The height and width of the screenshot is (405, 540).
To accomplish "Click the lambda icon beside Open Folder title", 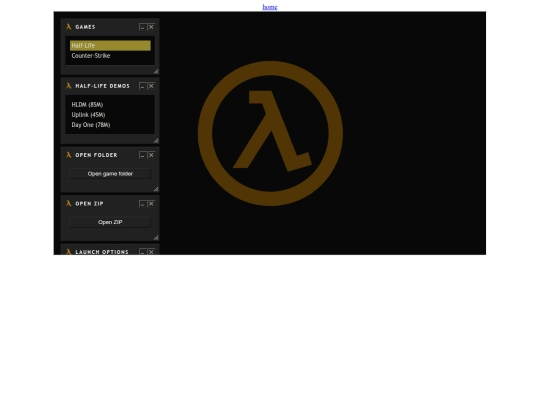I will (x=69, y=155).
